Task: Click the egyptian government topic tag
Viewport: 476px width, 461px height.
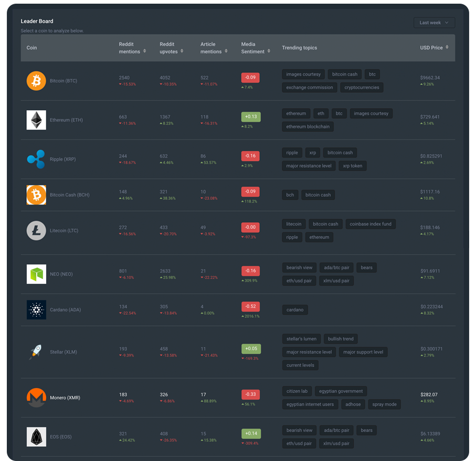Action: (341, 391)
